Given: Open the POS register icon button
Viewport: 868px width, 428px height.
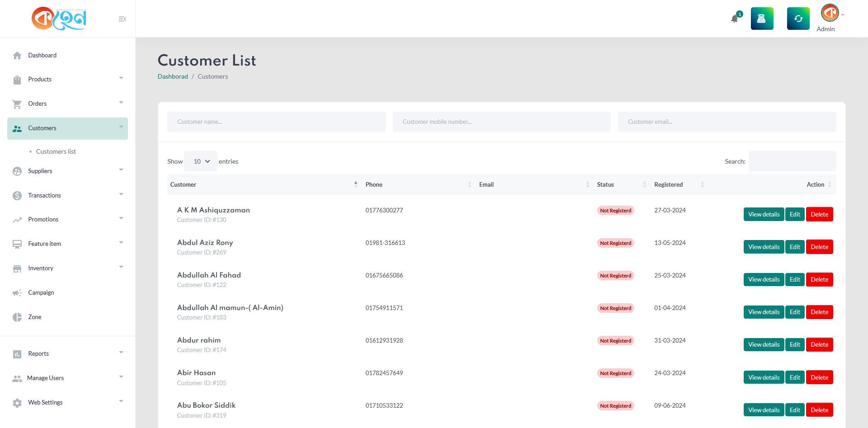Looking at the screenshot, I should pos(762,19).
